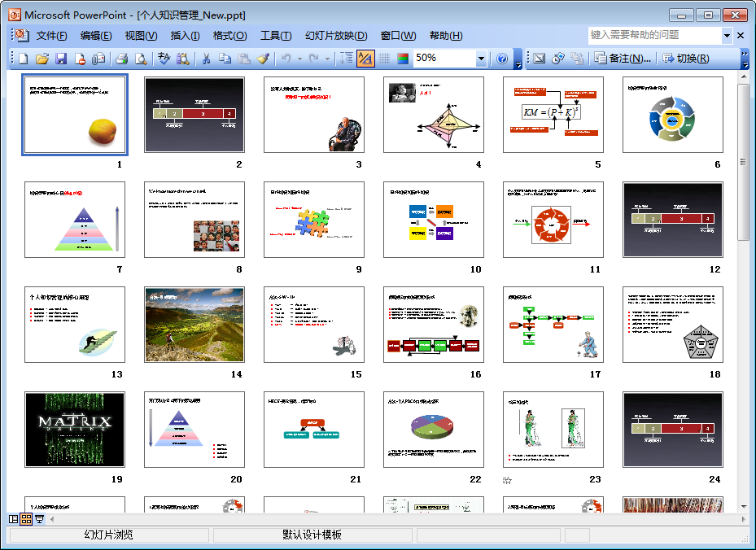This screenshot has height=550, width=756.
Task: Open the 窗口(W) menu
Action: coord(398,36)
